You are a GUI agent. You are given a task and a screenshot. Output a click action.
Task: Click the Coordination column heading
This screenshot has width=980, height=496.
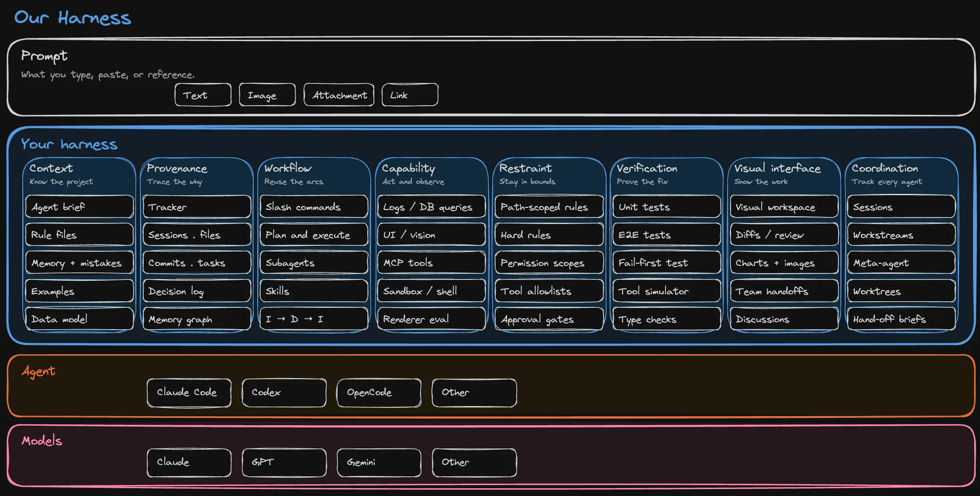pyautogui.click(x=885, y=168)
